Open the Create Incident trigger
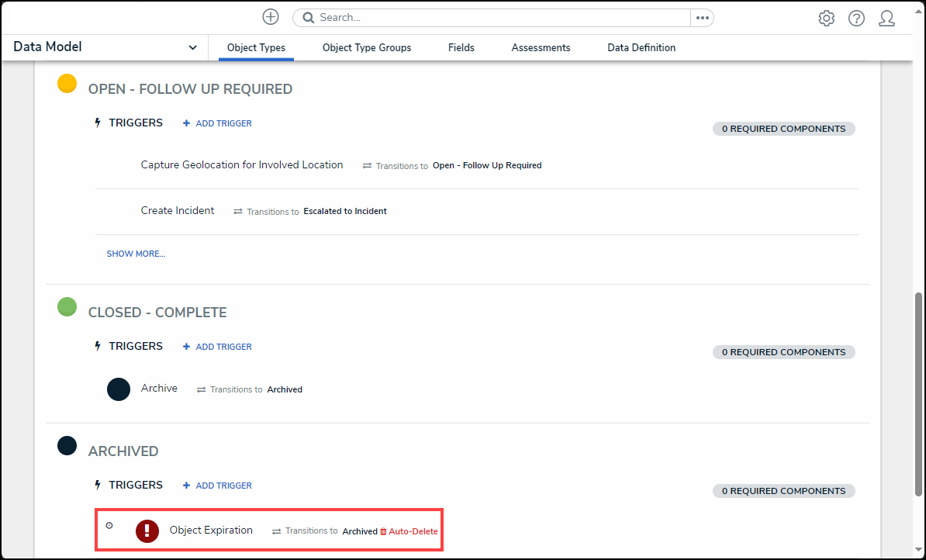926x560 pixels. click(x=178, y=211)
